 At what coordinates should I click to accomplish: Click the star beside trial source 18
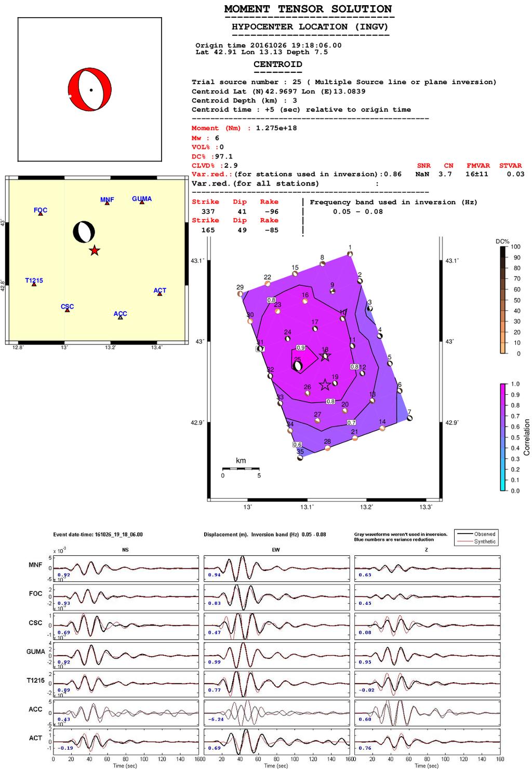(x=326, y=356)
